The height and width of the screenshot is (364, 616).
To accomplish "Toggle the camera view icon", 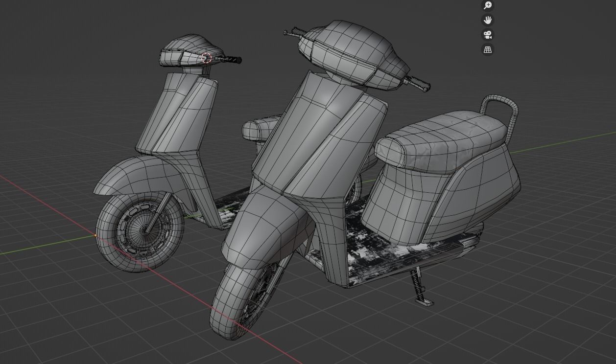I will pos(488,35).
